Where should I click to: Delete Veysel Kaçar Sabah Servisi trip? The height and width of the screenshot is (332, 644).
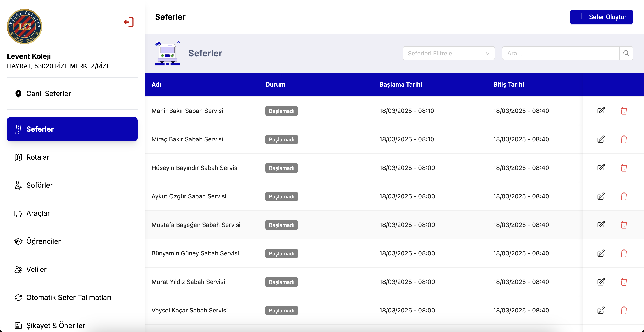pyautogui.click(x=623, y=311)
